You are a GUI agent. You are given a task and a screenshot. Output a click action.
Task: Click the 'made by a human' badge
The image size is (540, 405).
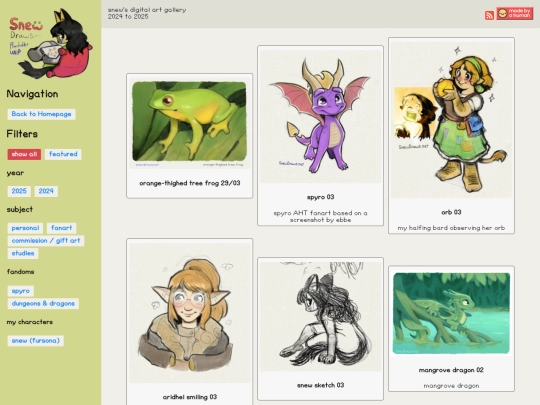515,14
